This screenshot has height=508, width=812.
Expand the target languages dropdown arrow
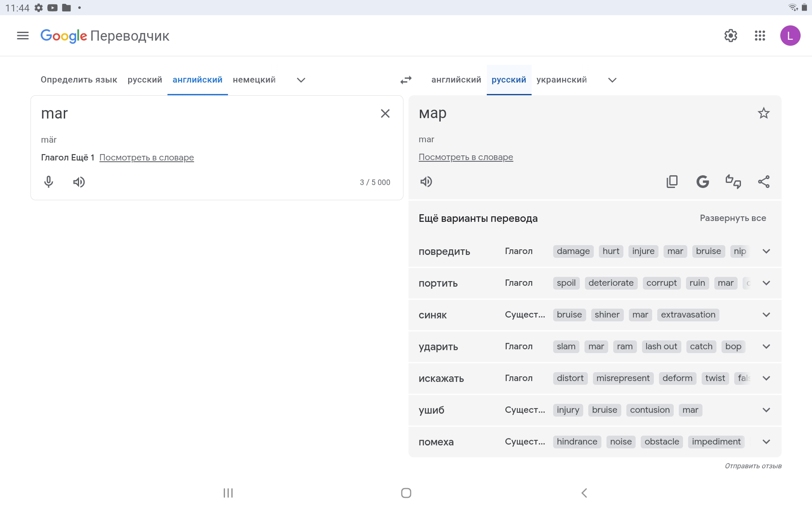click(612, 80)
